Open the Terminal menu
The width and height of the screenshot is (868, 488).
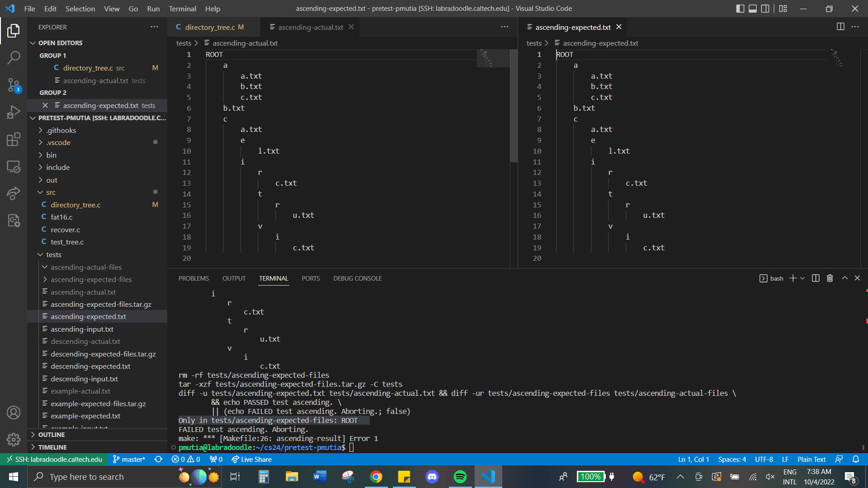click(x=182, y=9)
